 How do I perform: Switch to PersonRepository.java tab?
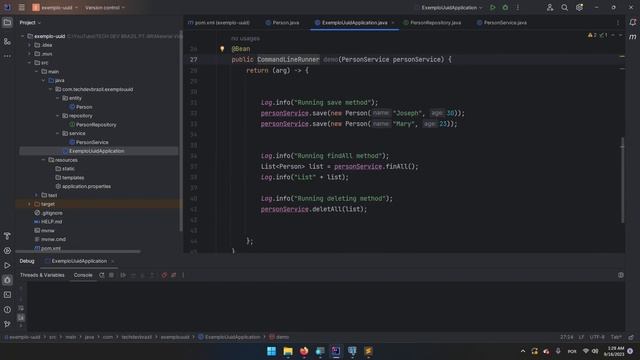tap(432, 22)
